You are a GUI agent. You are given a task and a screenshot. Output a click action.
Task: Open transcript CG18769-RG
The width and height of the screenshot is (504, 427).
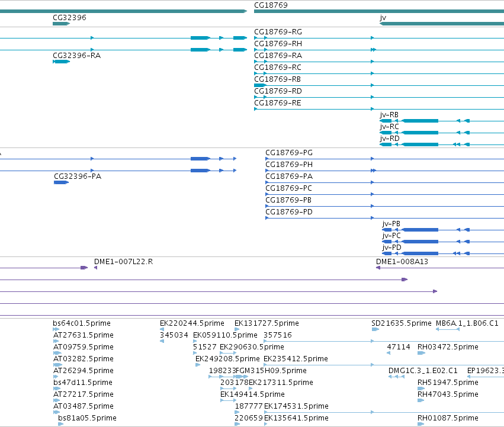point(278,32)
